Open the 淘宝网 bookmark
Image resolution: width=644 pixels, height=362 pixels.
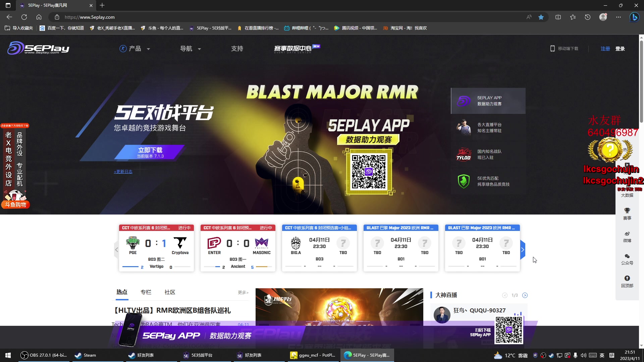coord(405,28)
